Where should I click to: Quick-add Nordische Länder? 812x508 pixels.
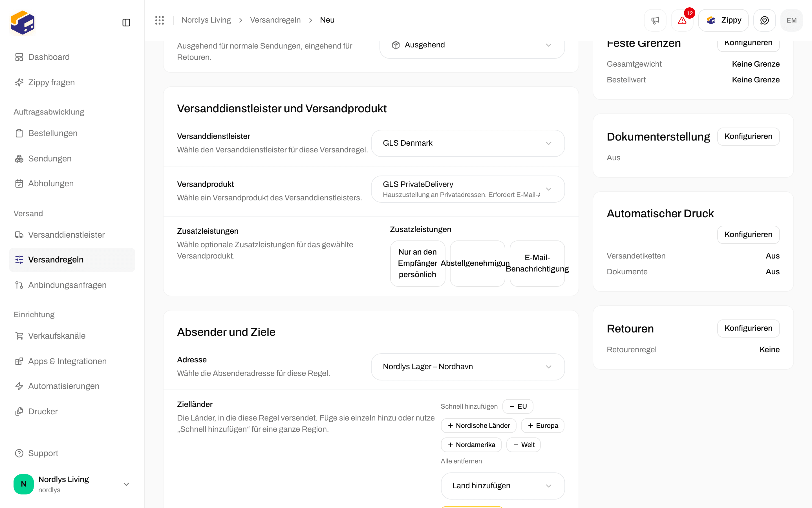(x=478, y=426)
